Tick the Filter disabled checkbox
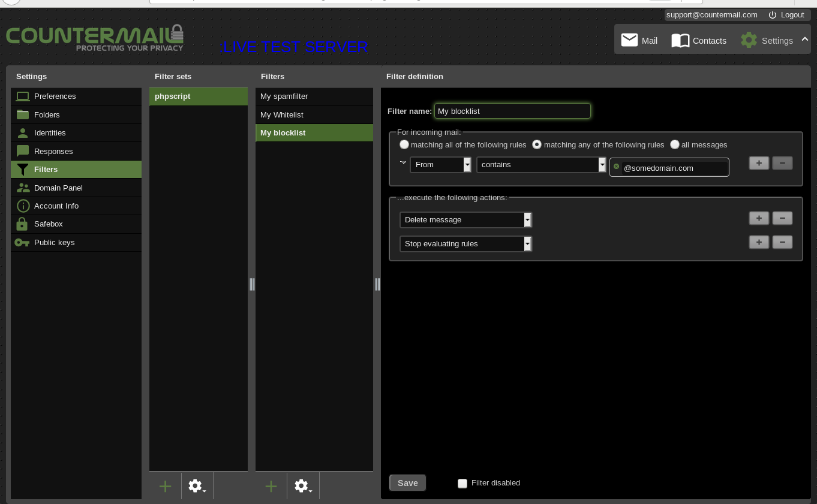The width and height of the screenshot is (817, 504). click(x=462, y=483)
